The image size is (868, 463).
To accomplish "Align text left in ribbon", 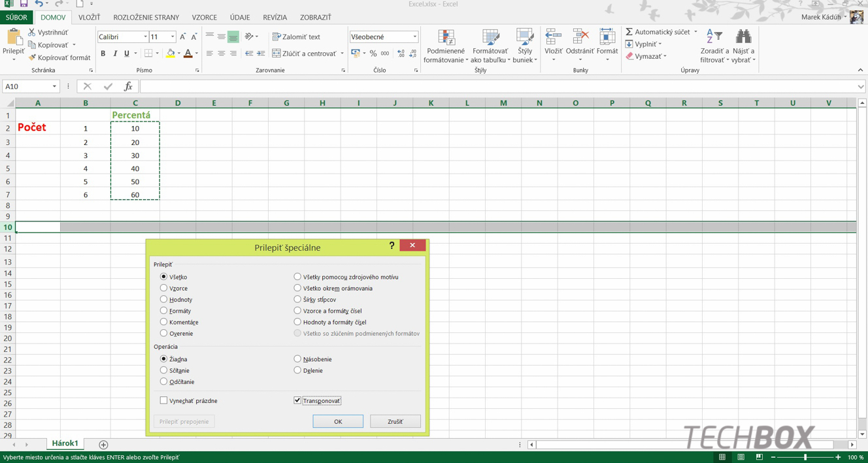I will (210, 54).
